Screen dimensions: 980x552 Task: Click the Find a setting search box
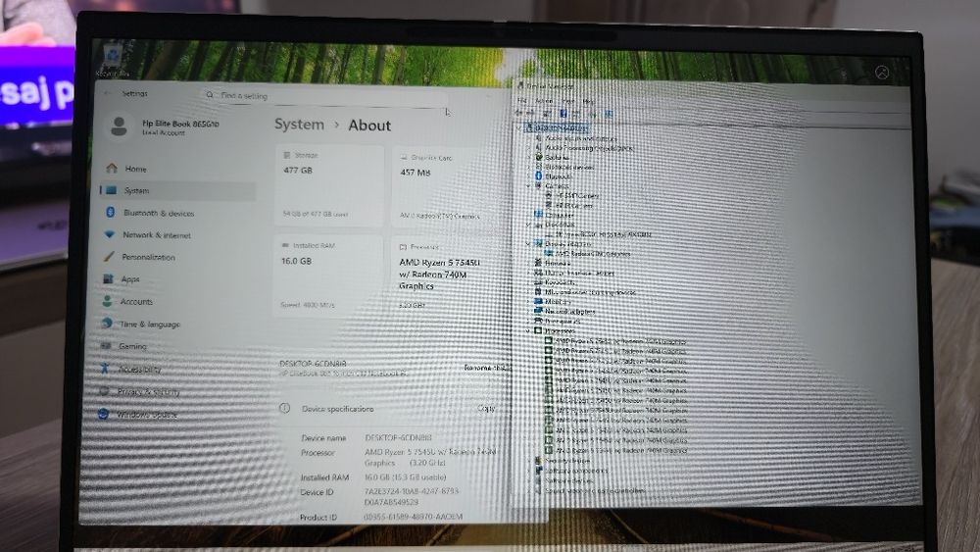click(325, 96)
